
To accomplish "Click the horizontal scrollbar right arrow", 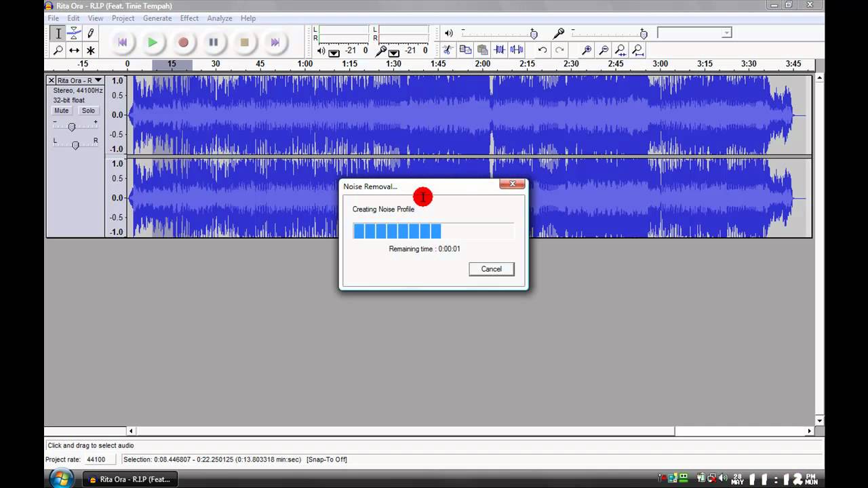I will tap(809, 431).
